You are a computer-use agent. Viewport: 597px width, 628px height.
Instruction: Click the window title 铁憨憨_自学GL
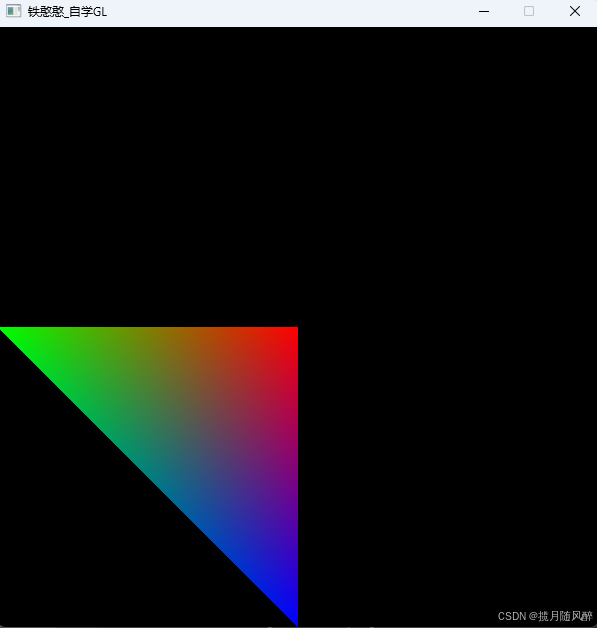pos(67,12)
